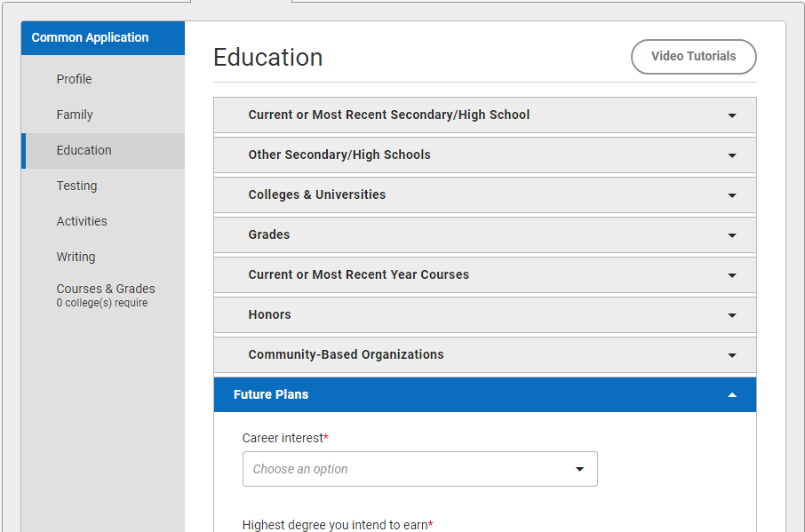Image resolution: width=805 pixels, height=532 pixels.
Task: Open Courses & Grades in sidebar
Action: pos(105,295)
